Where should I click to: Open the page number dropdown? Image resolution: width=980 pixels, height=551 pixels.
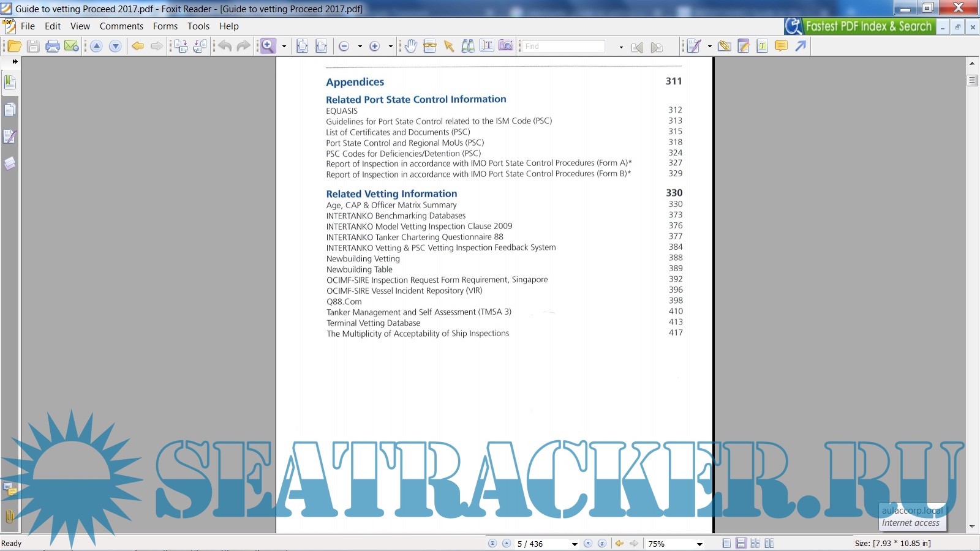click(575, 544)
